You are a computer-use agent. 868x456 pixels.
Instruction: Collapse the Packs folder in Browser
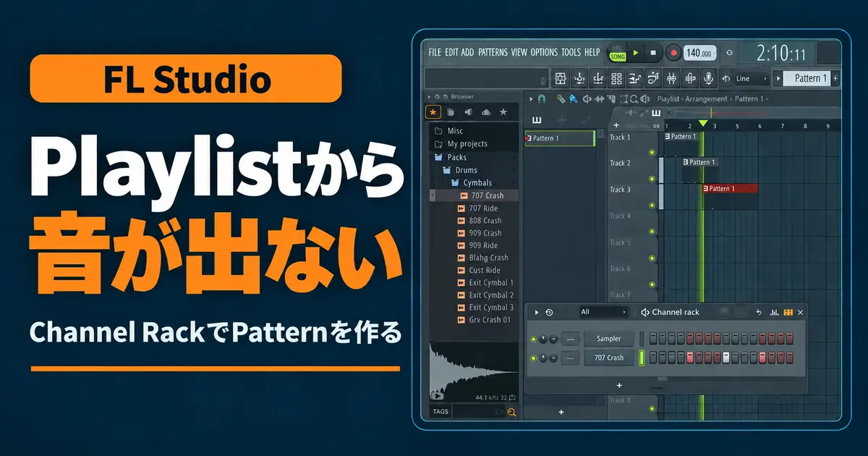pos(456,157)
